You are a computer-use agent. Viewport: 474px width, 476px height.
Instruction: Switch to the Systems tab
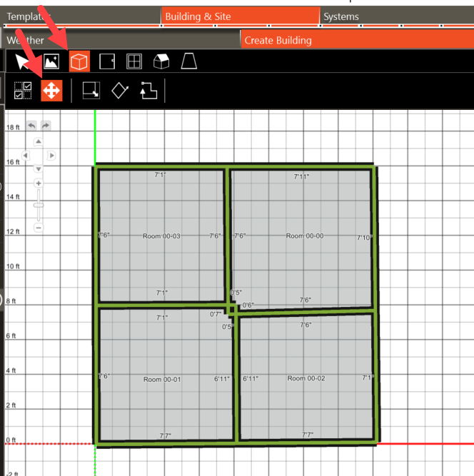click(397, 16)
